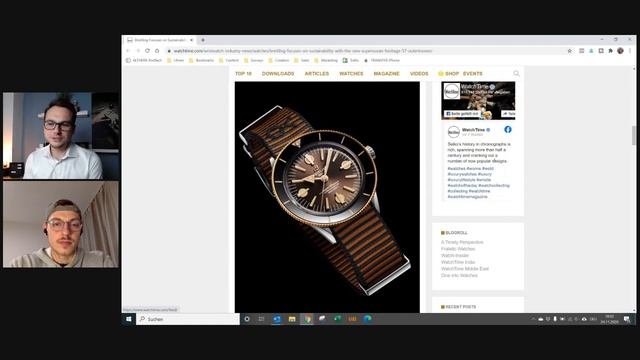
Task: Open the first bookmark on the bookmarks bar
Action: (x=144, y=60)
